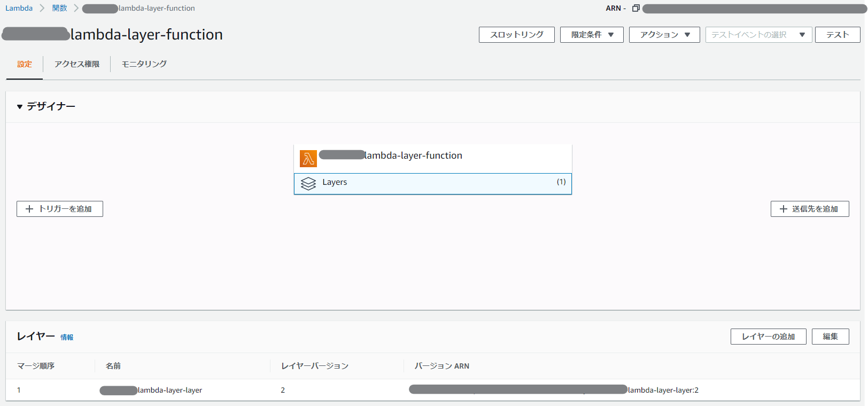Click the テスト button
The image size is (868, 406).
coord(838,35)
